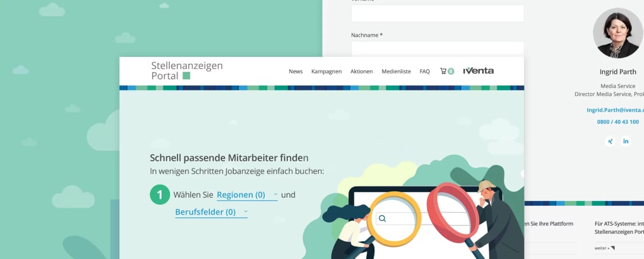Select Aktionen in the navigation bar
Image resolution: width=644 pixels, height=259 pixels.
pos(362,71)
